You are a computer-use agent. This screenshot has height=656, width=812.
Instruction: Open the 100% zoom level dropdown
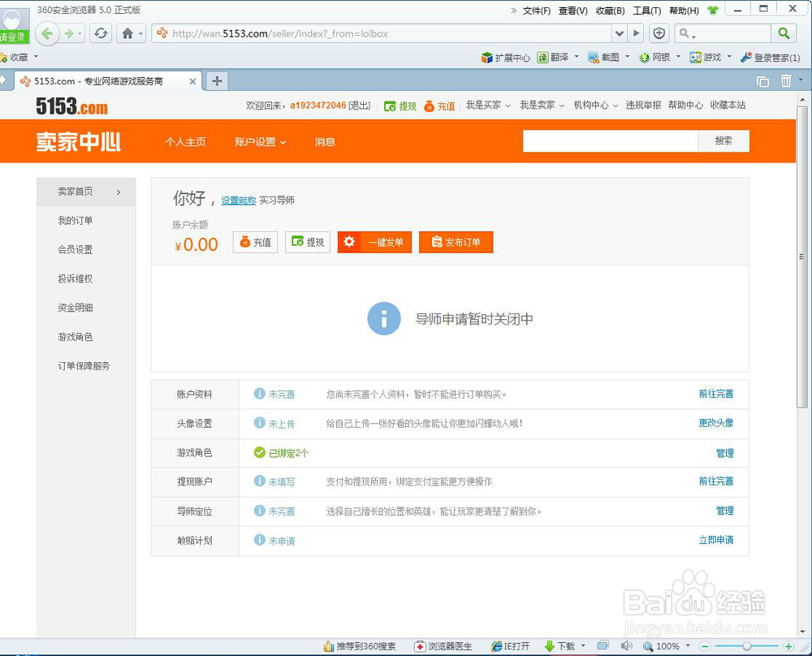(x=689, y=645)
